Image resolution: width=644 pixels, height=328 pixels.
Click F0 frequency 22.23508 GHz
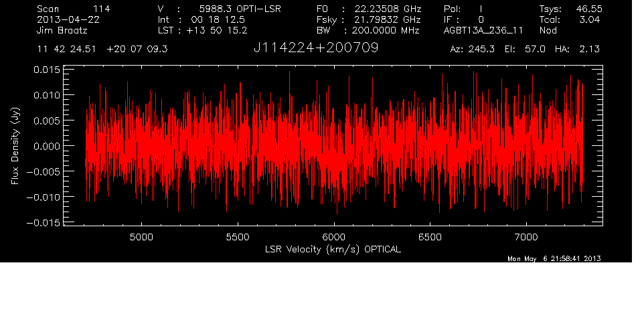(388, 9)
